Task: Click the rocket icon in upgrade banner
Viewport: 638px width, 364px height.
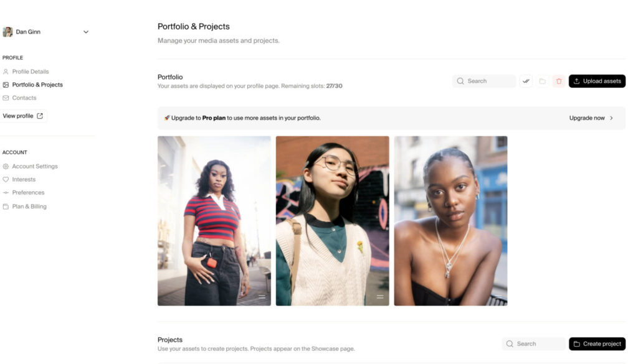Action: coord(167,118)
